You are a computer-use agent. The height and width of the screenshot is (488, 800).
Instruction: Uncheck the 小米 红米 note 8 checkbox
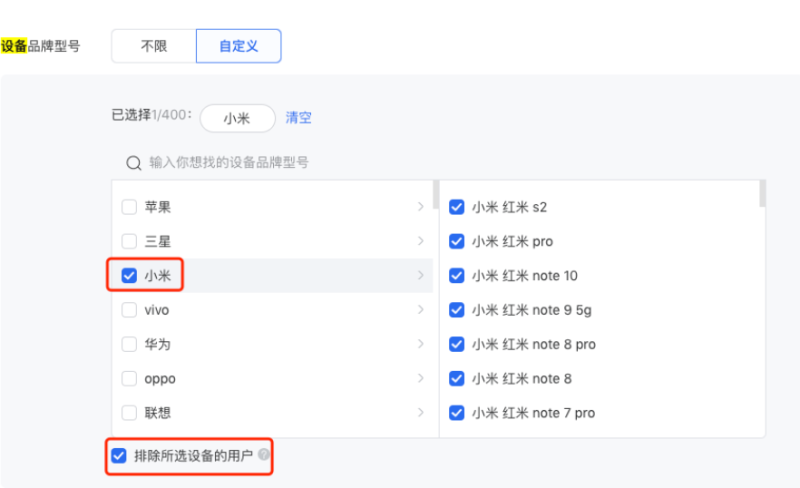click(457, 378)
